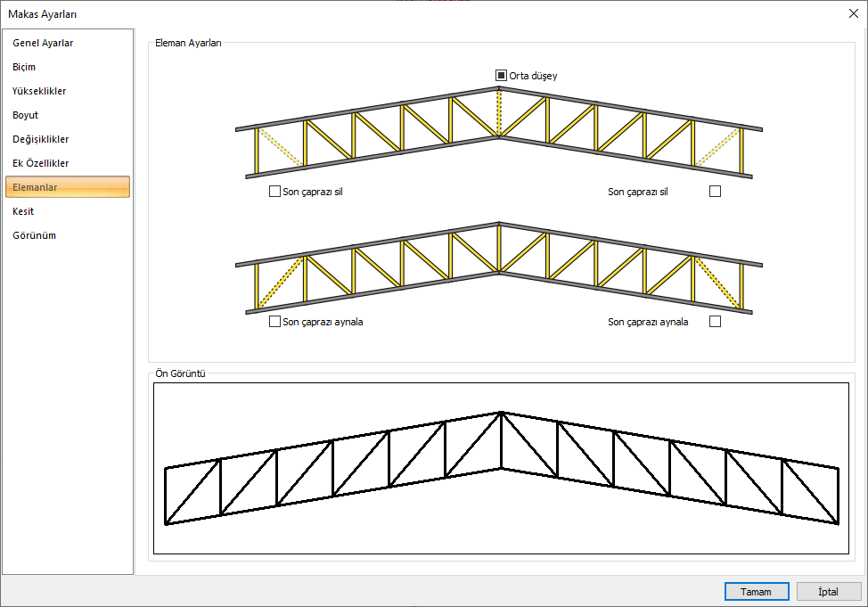Click the upper yellow truss diagram

click(498, 134)
